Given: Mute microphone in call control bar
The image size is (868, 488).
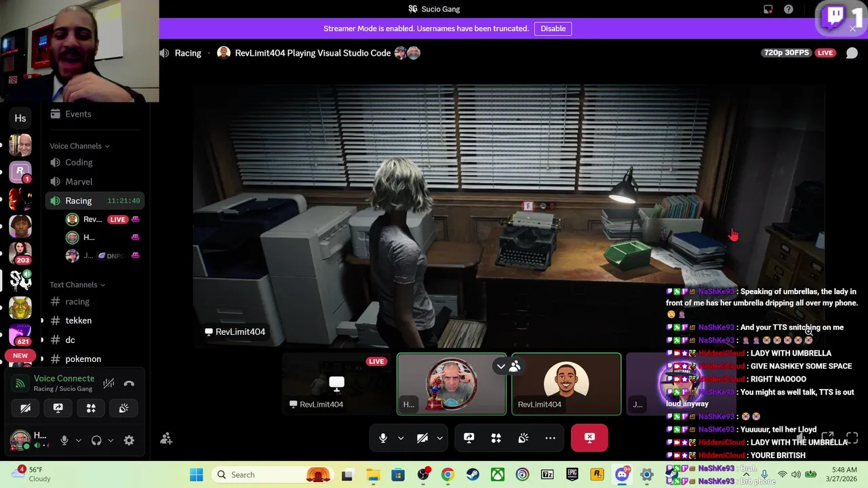Looking at the screenshot, I should (383, 438).
